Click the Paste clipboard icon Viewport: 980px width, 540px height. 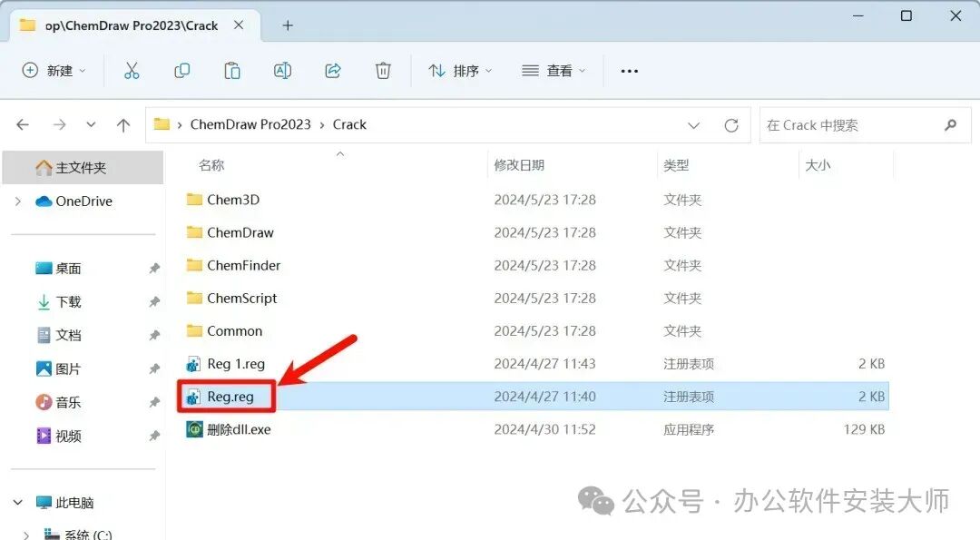tap(232, 71)
